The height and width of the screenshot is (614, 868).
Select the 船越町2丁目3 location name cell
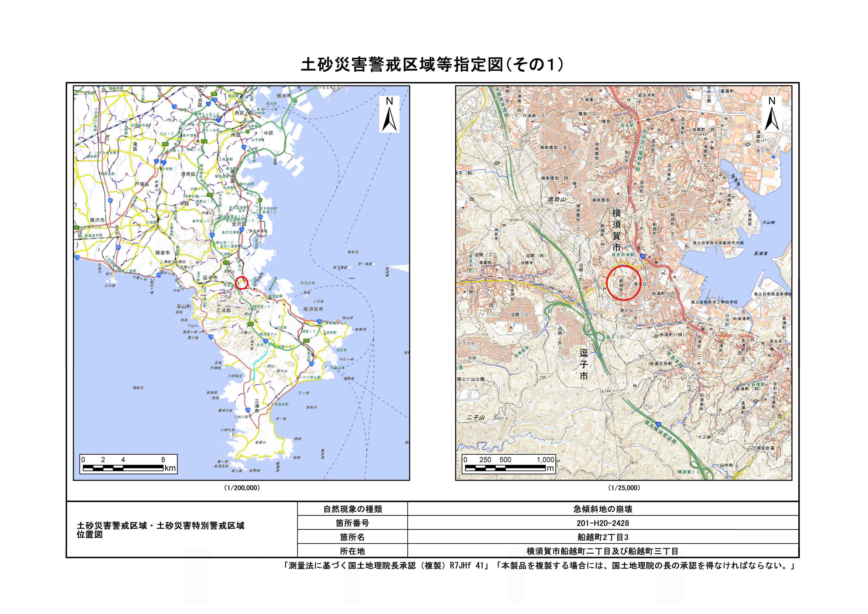[603, 537]
